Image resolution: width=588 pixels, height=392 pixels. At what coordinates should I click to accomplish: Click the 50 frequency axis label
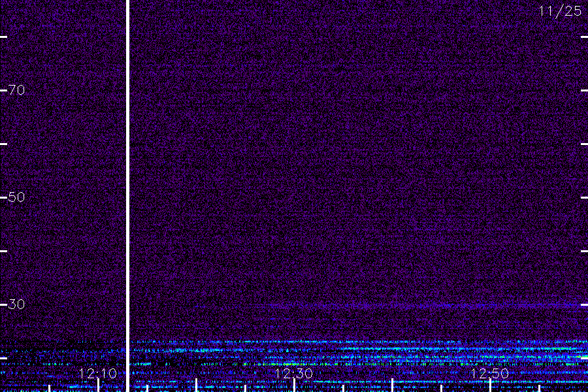coord(16,197)
